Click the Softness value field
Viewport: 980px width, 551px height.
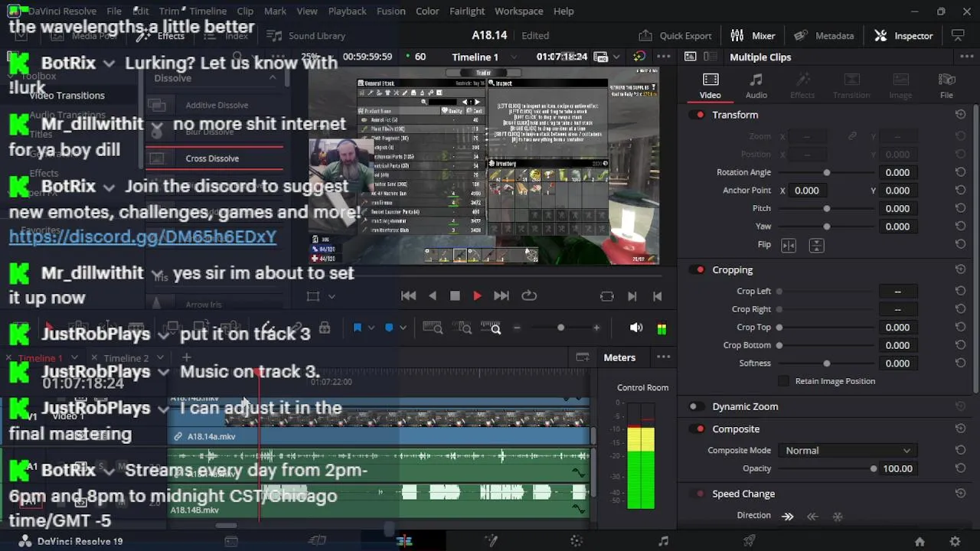coord(897,363)
